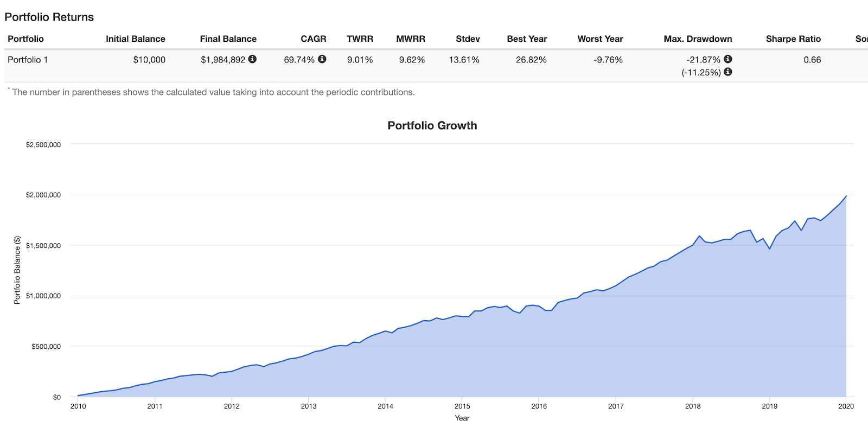Click the Portfolio Balance ($) axis title
This screenshot has height=427, width=868.
(x=17, y=270)
